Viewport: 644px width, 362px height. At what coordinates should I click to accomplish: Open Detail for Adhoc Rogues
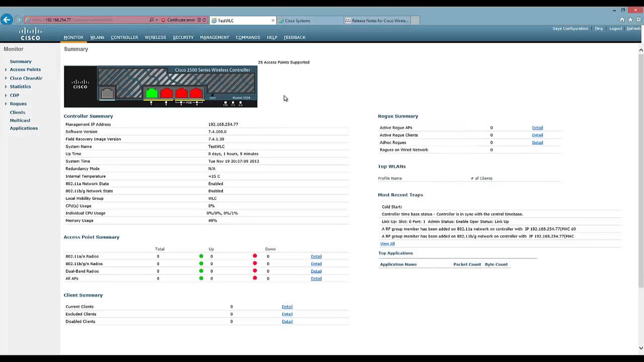click(537, 142)
